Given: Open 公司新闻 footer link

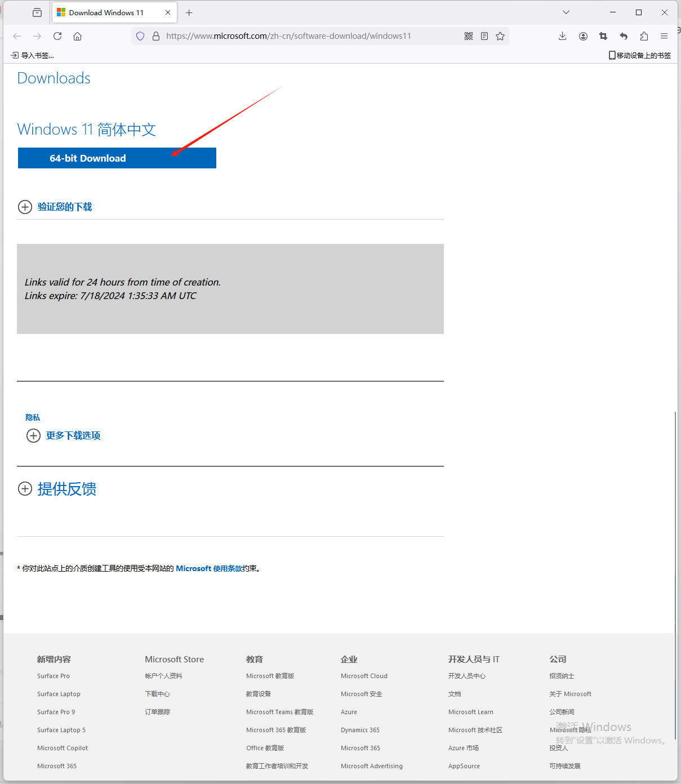Looking at the screenshot, I should pos(562,712).
